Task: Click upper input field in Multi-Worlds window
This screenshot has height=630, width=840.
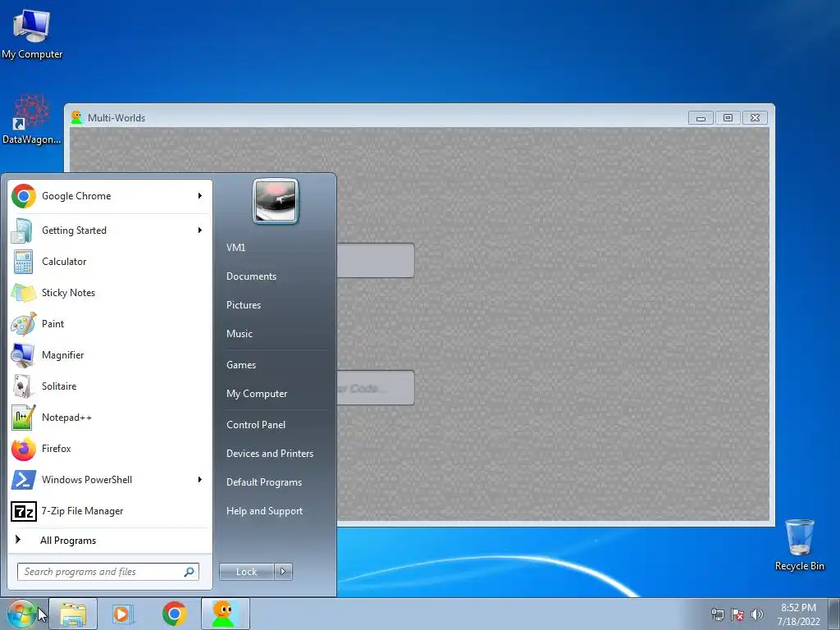Action: (376, 260)
